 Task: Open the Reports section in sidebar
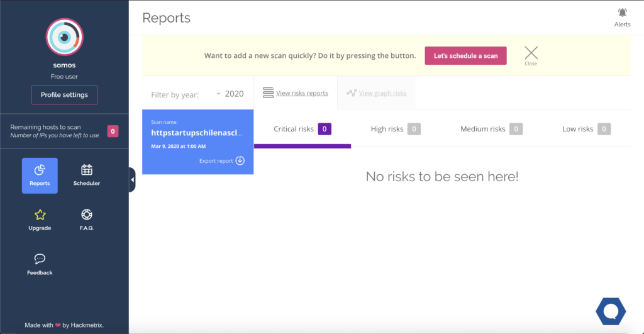pyautogui.click(x=40, y=175)
